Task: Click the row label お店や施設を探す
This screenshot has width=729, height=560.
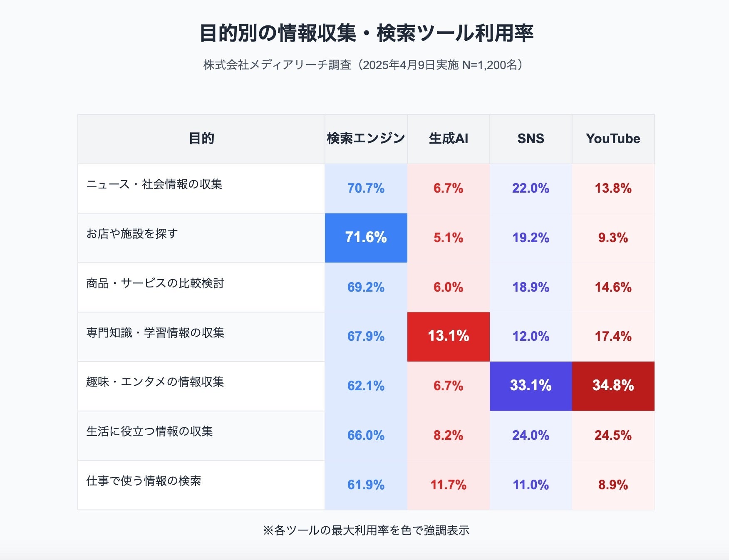Action: click(132, 234)
